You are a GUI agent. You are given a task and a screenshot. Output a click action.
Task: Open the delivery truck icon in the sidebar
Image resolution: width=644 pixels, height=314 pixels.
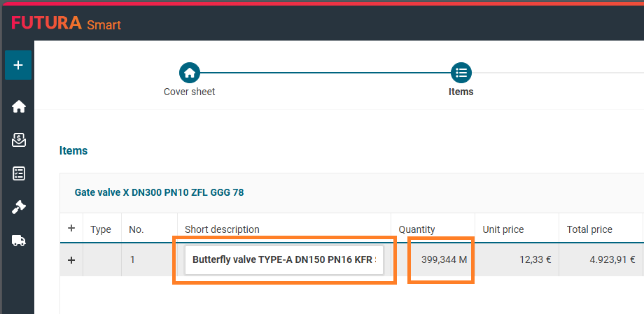click(19, 241)
